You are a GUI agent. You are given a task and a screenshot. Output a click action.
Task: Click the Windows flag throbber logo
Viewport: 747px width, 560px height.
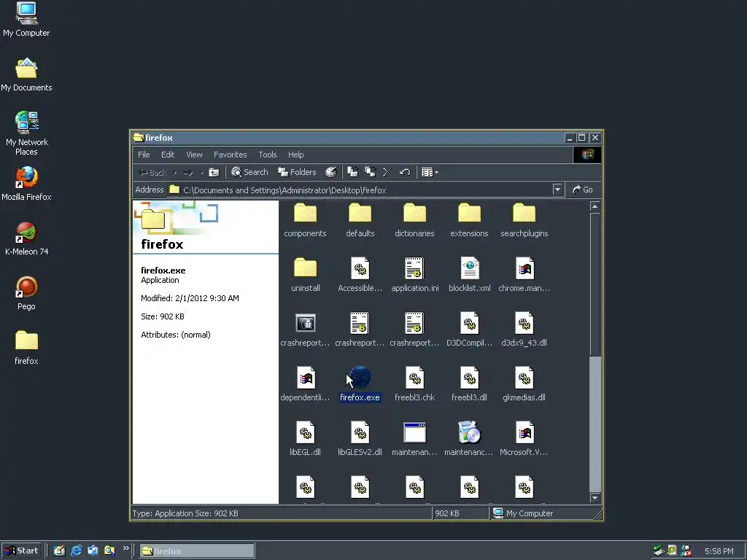click(587, 155)
